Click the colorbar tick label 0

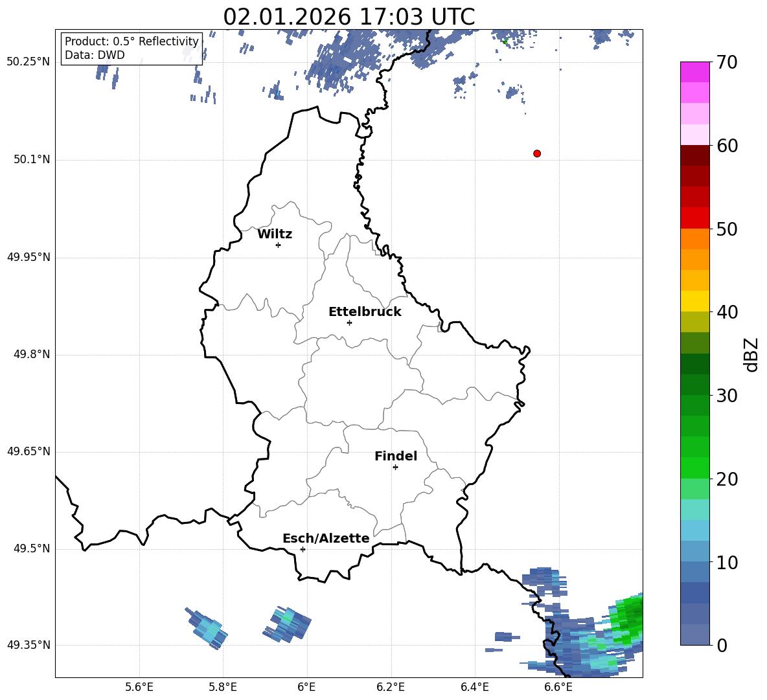pyautogui.click(x=722, y=646)
